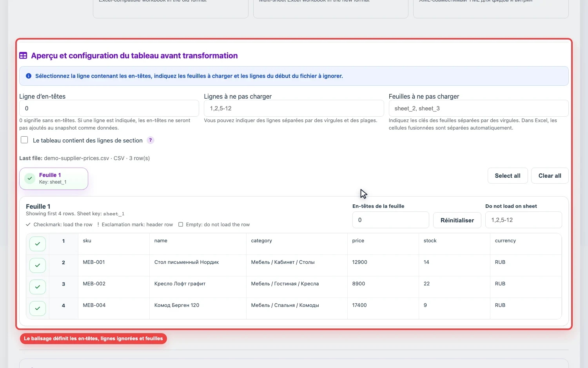Click the table icon beside Aperçu heading
This screenshot has height=368, width=588.
click(x=23, y=56)
